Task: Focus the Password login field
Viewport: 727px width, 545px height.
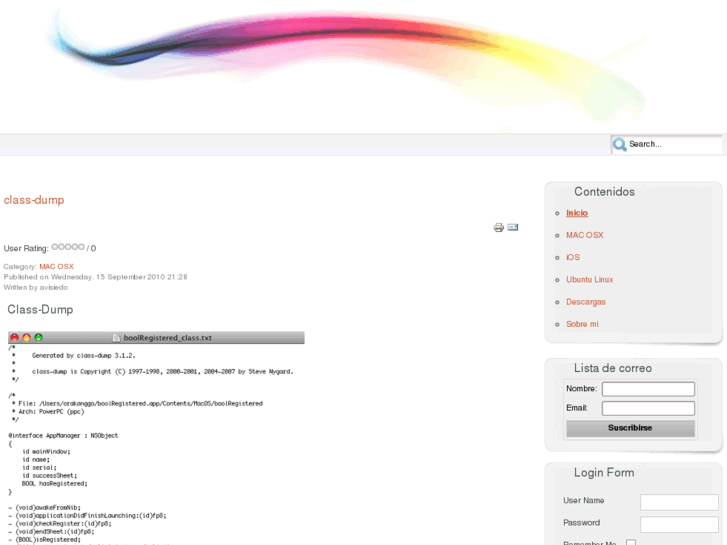Action: 679,525
